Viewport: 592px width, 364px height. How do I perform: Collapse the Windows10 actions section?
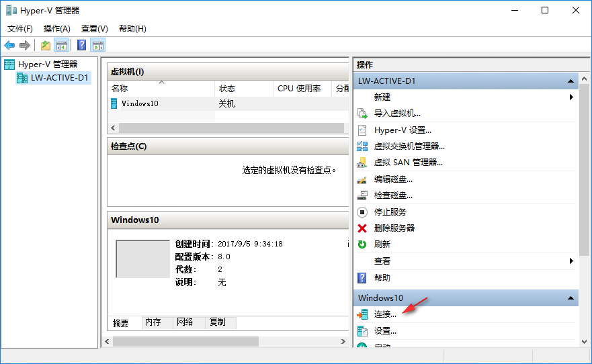click(x=570, y=298)
